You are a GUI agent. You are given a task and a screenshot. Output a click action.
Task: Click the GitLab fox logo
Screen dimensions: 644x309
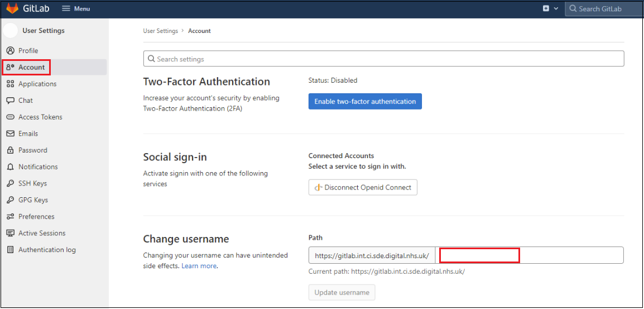point(12,8)
